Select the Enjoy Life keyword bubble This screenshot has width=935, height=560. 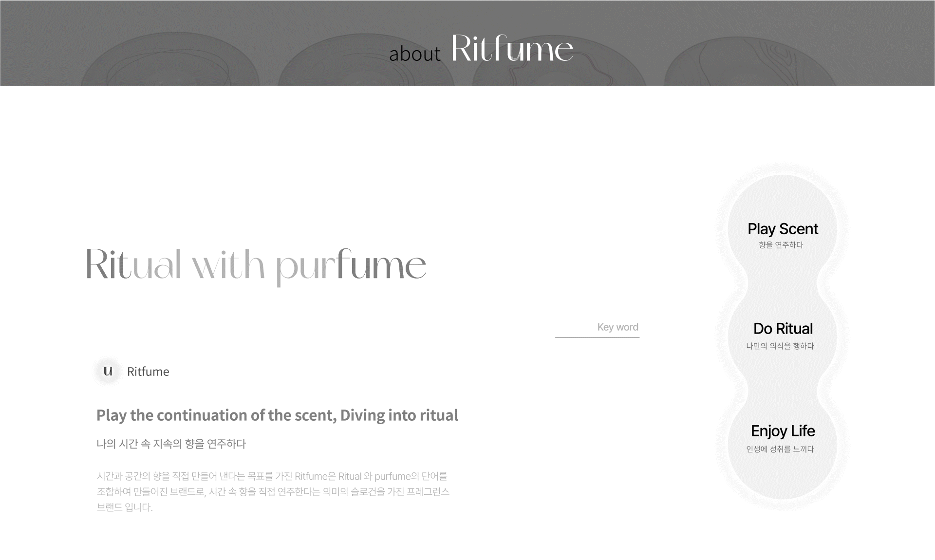click(x=782, y=431)
